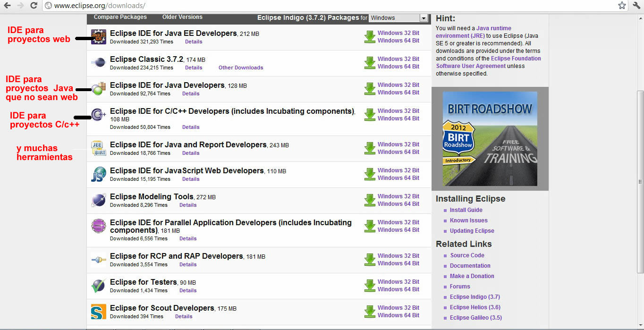Image resolution: width=644 pixels, height=330 pixels.
Task: Click the browser back arrow
Action: click(7, 6)
